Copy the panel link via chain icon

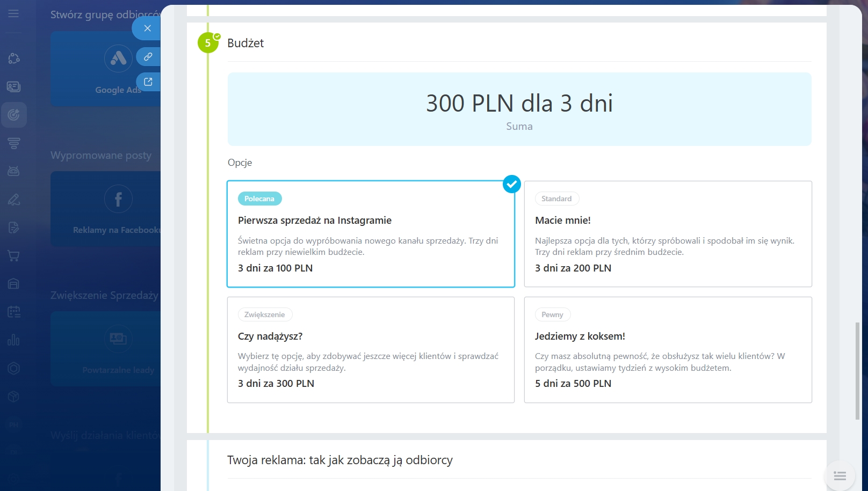tap(148, 56)
